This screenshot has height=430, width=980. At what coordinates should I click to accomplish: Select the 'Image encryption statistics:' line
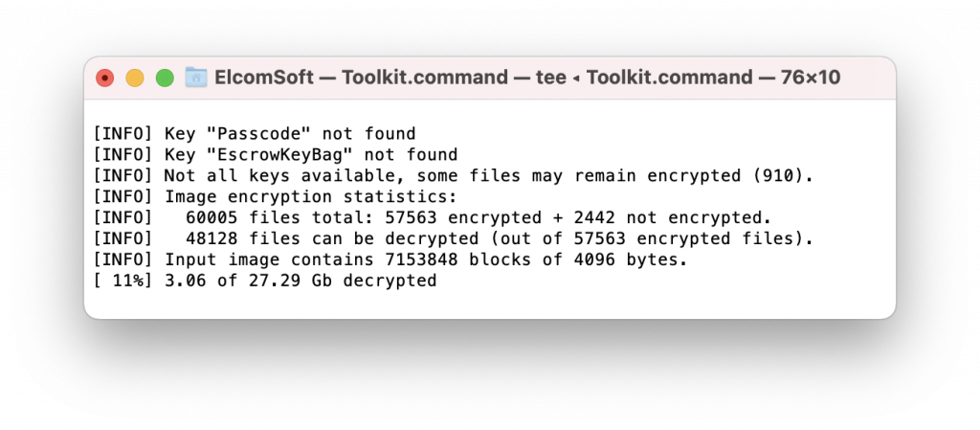coord(275,197)
